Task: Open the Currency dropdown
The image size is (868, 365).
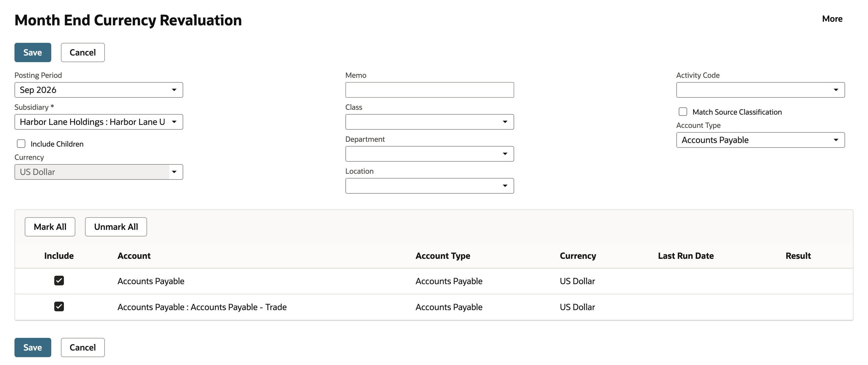Action: coord(99,172)
